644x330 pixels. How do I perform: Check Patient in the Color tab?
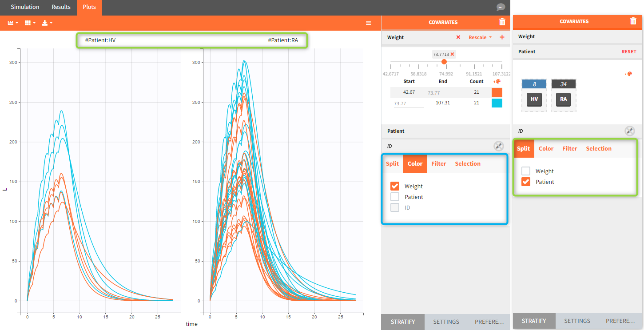click(x=395, y=197)
